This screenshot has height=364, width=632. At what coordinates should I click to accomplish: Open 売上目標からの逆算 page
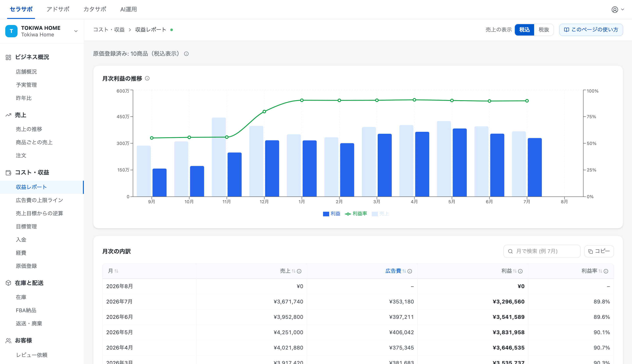click(x=39, y=214)
